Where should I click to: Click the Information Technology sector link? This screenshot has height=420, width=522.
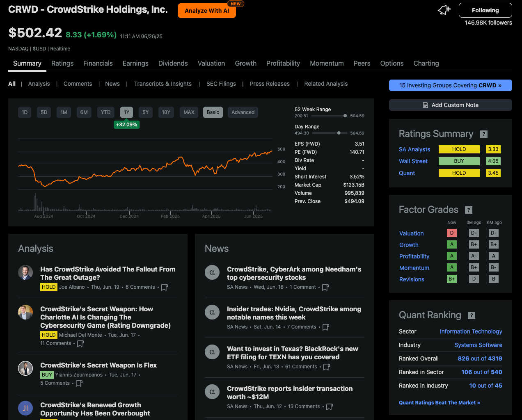pyautogui.click(x=471, y=331)
